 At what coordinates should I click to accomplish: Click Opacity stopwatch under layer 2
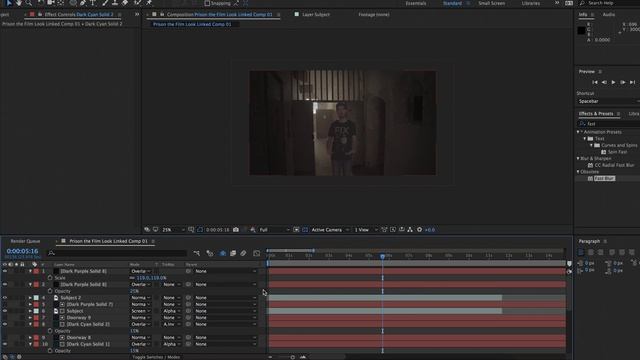[x=50, y=291]
